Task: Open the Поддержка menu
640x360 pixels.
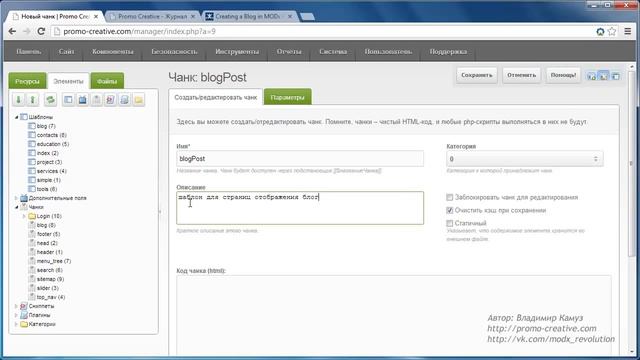Action: pyautogui.click(x=448, y=51)
